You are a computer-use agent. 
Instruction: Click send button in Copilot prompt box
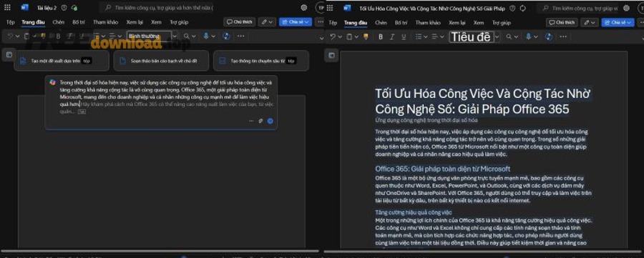point(270,121)
